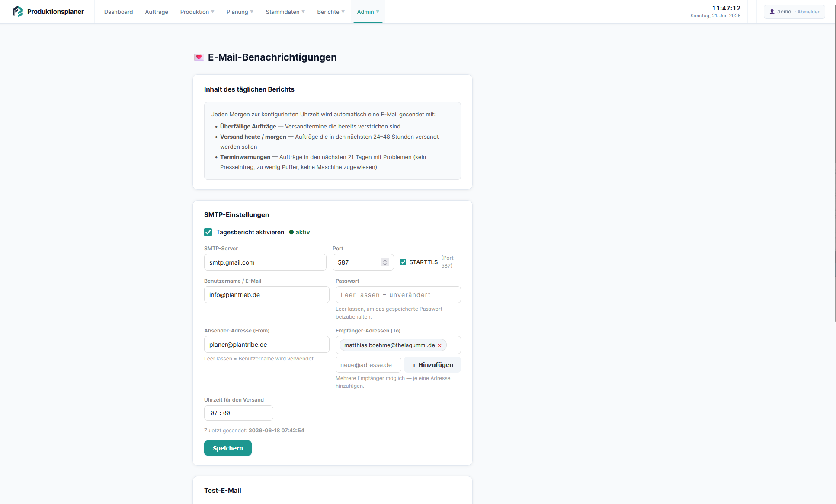The height and width of the screenshot is (504, 836).
Task: Click the page vertical scrollbar
Action: tap(835, 173)
